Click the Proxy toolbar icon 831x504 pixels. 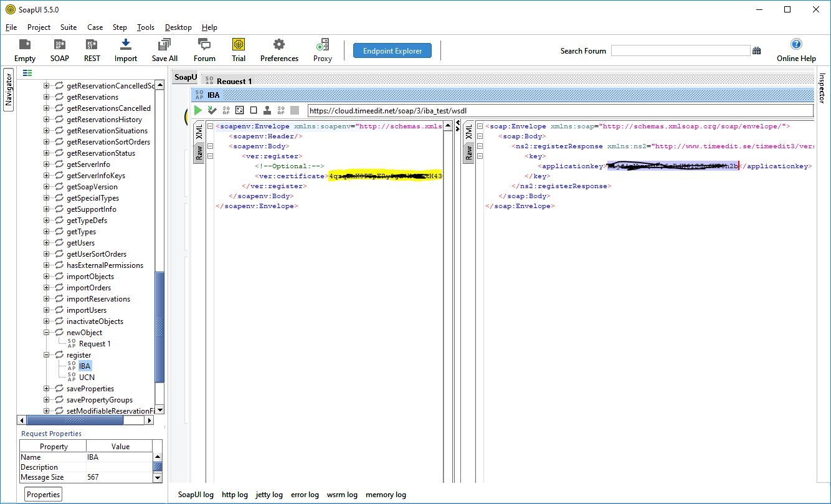coord(323,50)
